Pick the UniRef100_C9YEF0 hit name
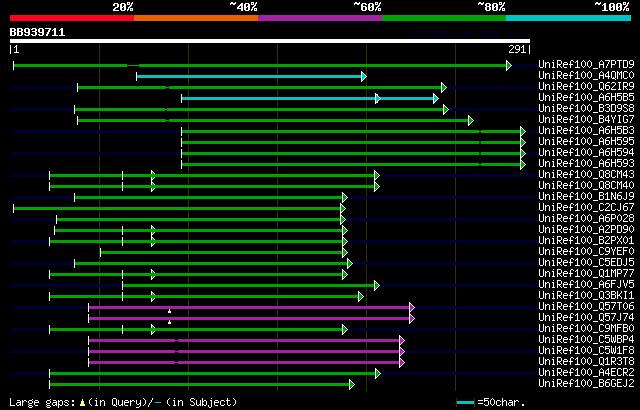 click(x=586, y=252)
